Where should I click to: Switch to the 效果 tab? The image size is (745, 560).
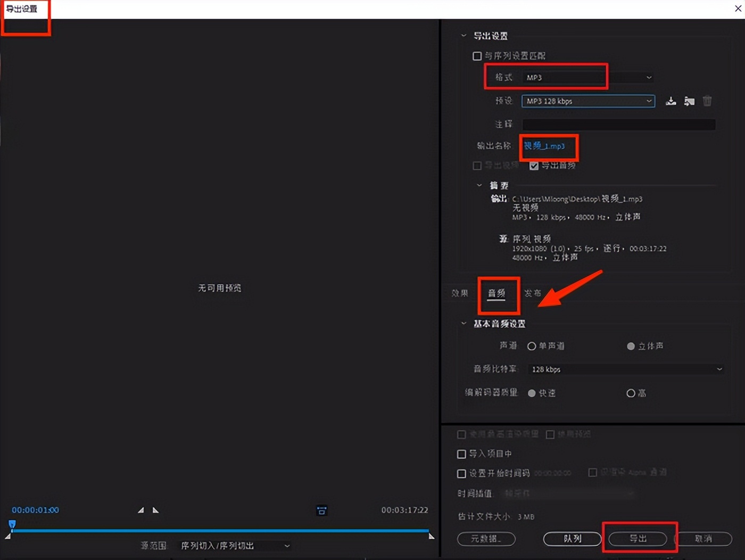tap(459, 293)
